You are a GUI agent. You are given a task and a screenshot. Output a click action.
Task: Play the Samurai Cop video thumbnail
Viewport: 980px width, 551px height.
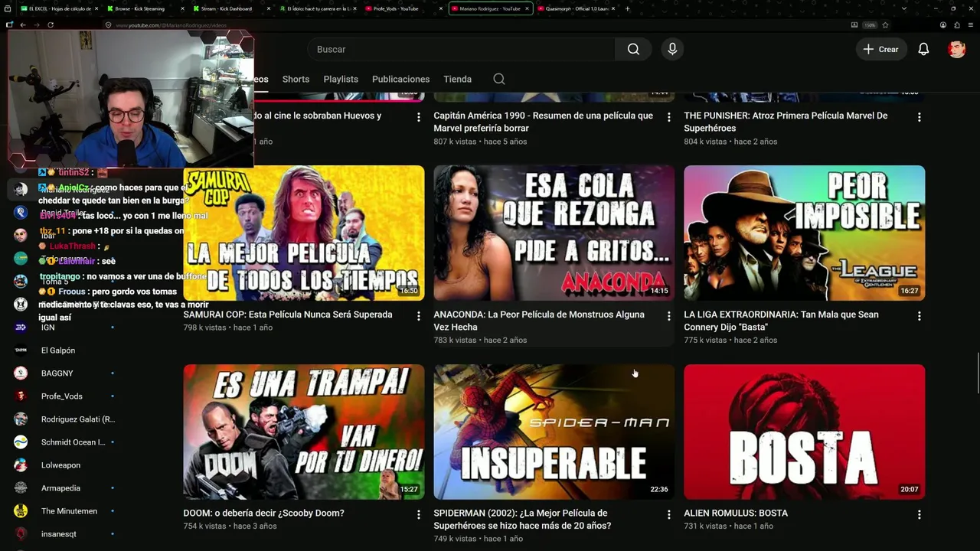(304, 233)
